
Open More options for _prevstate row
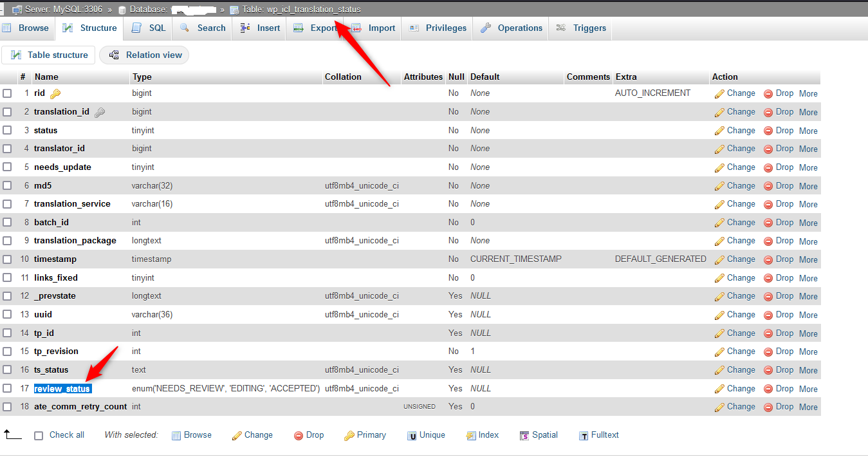click(808, 297)
